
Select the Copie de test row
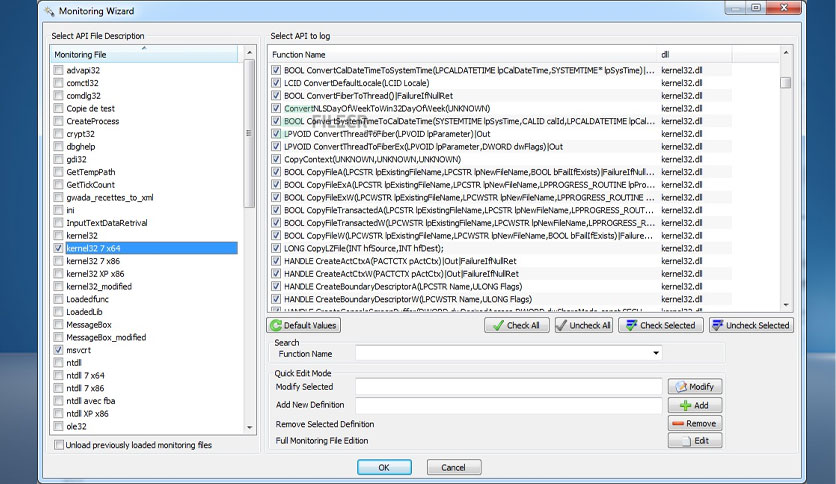point(144,108)
